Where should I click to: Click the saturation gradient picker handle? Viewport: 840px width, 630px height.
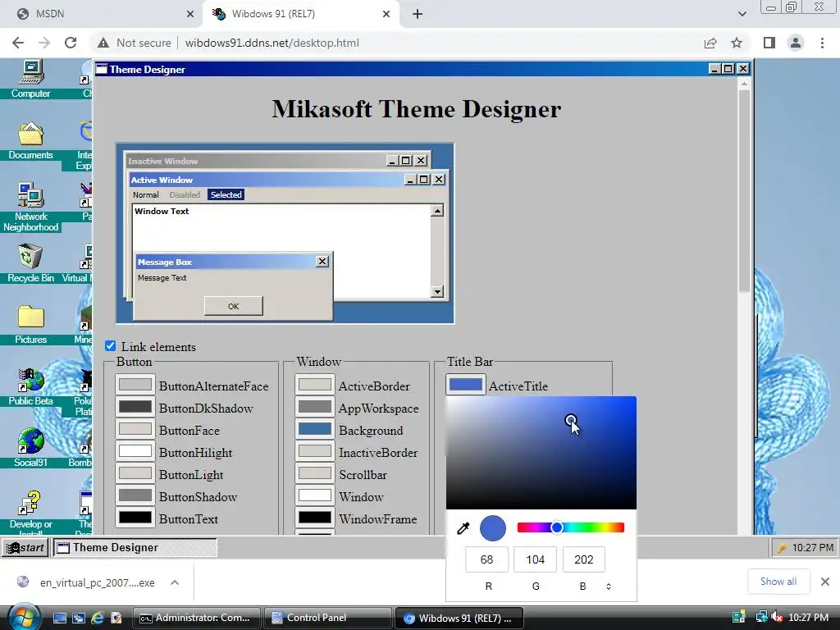[571, 419]
